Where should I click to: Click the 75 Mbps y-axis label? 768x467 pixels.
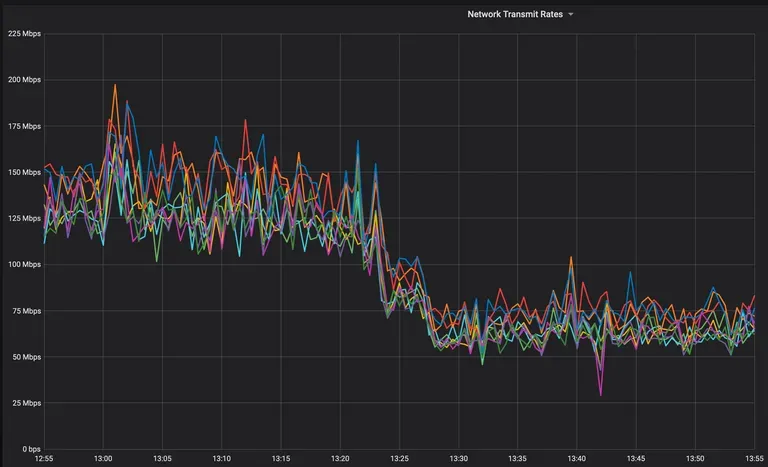pos(26,311)
